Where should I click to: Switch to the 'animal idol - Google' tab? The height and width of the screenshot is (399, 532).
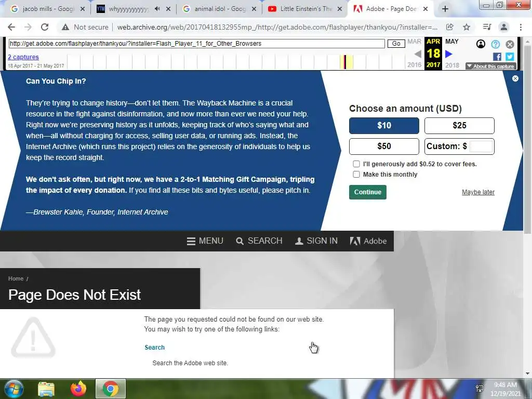220,9
